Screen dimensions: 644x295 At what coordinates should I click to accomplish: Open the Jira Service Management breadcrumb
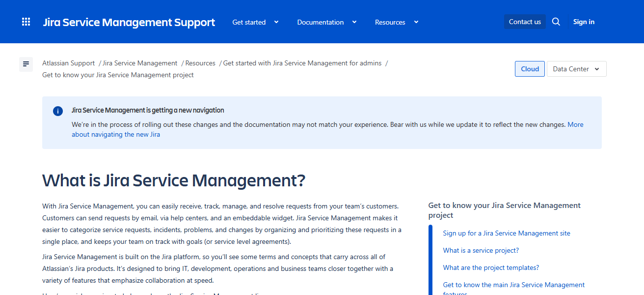tap(139, 63)
